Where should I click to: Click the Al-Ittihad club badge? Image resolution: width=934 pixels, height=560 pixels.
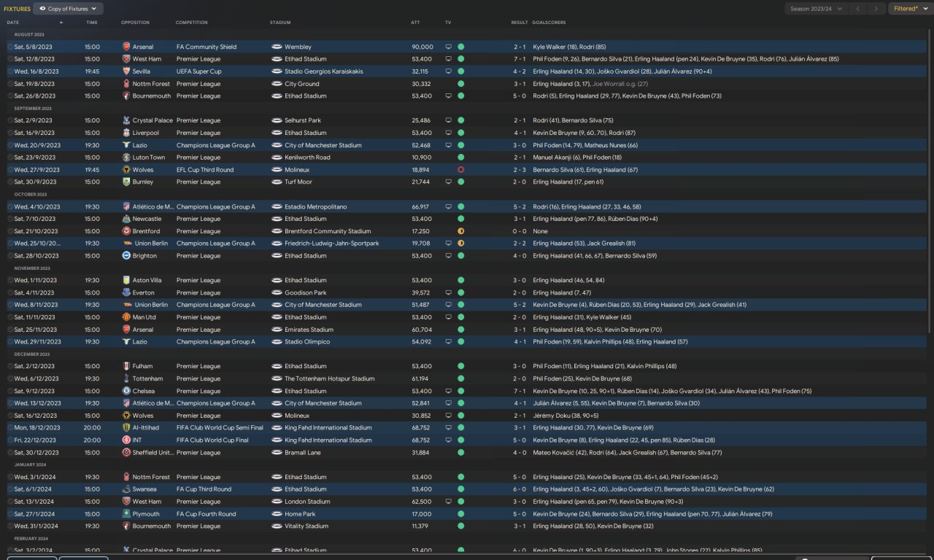click(127, 428)
